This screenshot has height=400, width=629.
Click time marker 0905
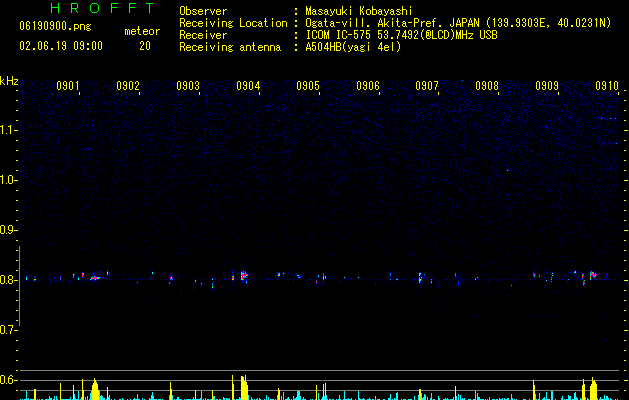308,86
